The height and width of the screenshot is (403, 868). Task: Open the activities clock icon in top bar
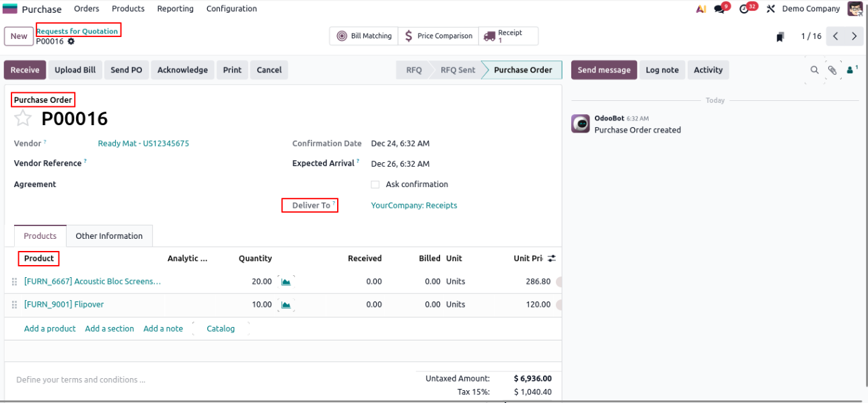(x=745, y=9)
